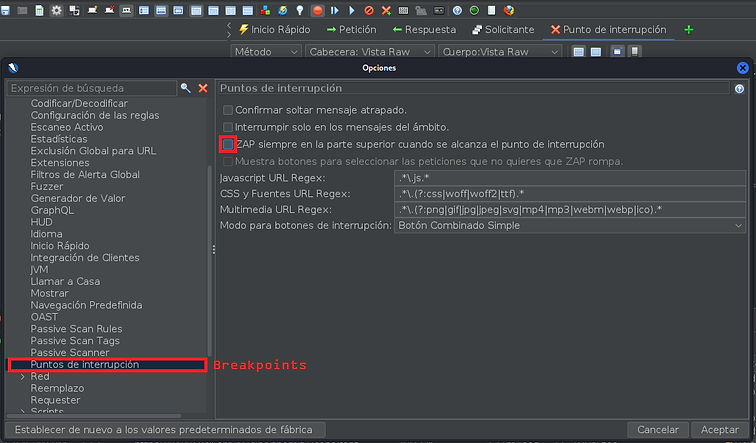Viewport: 756px width, 443px height.
Task: Open the Método dropdown
Action: point(266,52)
